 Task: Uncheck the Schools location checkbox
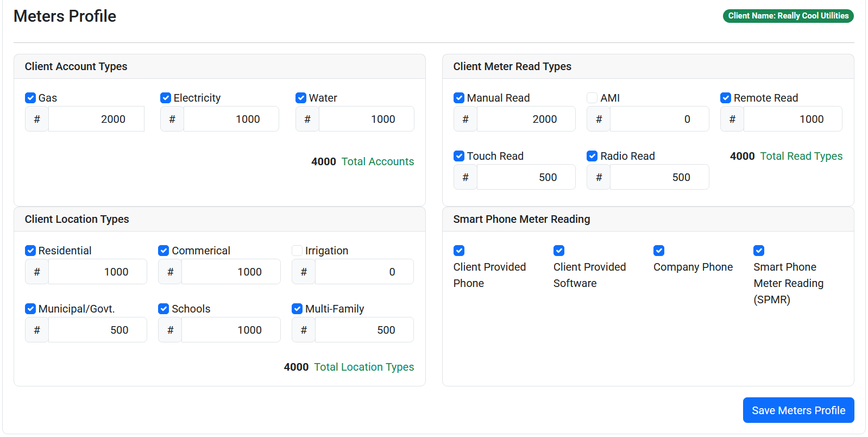coord(163,309)
